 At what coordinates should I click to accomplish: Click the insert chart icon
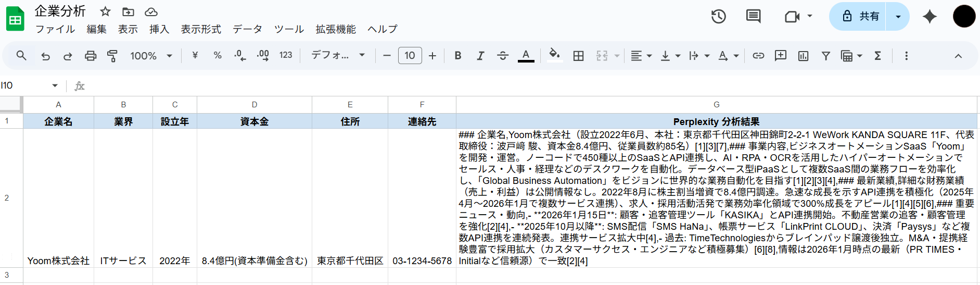pyautogui.click(x=803, y=56)
